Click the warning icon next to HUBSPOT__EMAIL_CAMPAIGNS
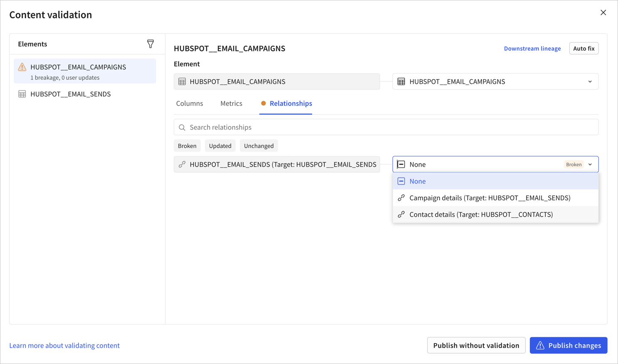 pyautogui.click(x=22, y=67)
